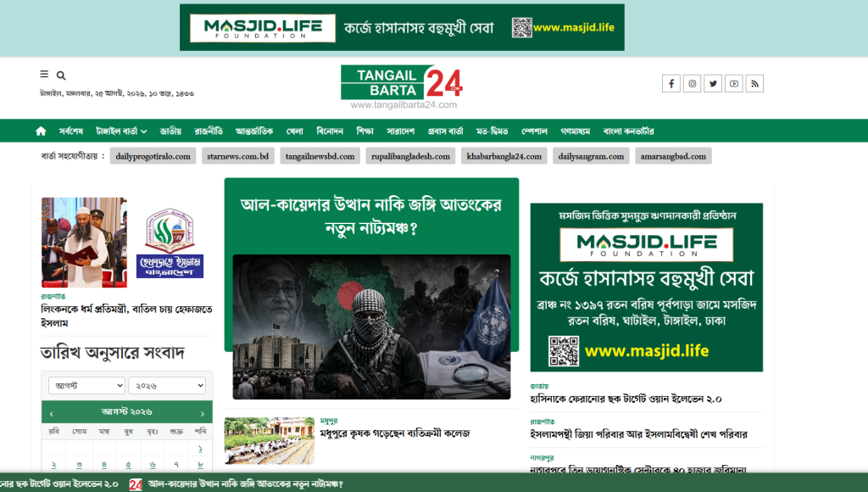Image resolution: width=868 pixels, height=492 pixels.
Task: Select calendar date ৬
Action: click(x=153, y=465)
